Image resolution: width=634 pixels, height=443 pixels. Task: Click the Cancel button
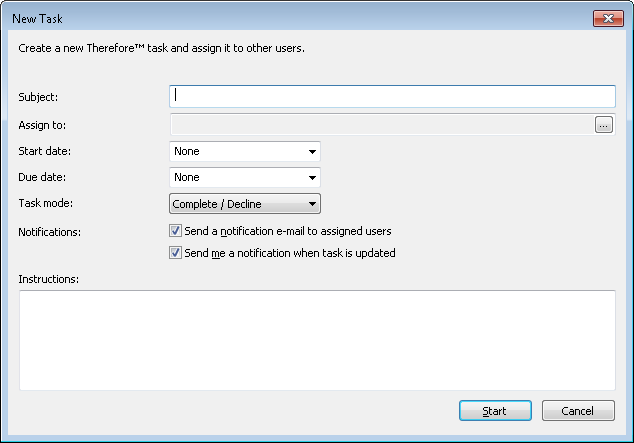pos(578,411)
